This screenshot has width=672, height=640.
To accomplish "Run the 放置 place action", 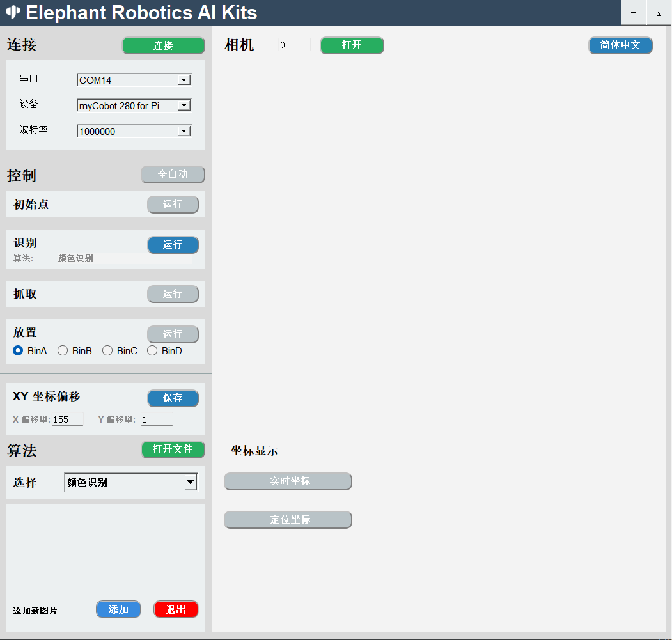I will point(173,334).
